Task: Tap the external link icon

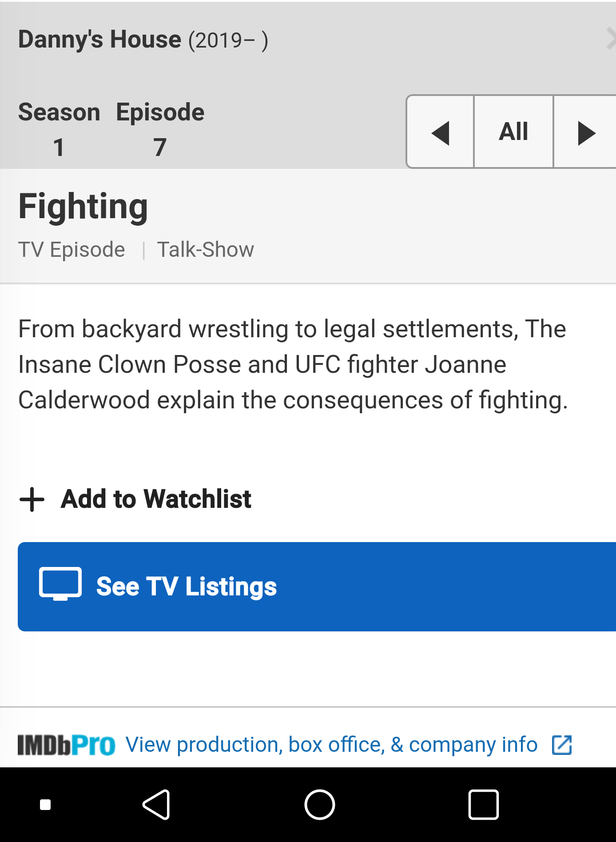Action: pyautogui.click(x=562, y=745)
